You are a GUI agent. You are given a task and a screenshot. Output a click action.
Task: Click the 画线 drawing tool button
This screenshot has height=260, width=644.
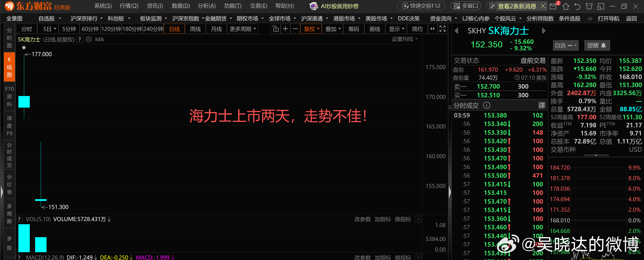click(375, 29)
